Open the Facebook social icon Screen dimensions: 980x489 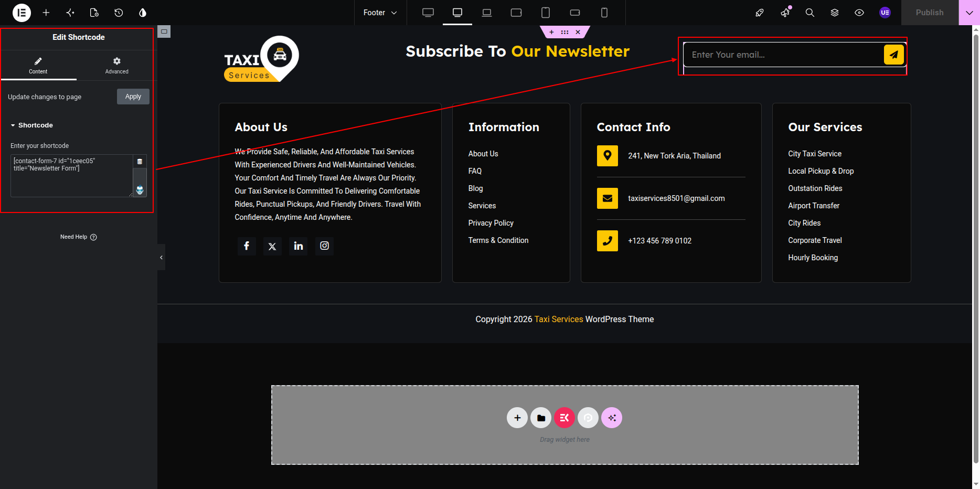tap(247, 246)
